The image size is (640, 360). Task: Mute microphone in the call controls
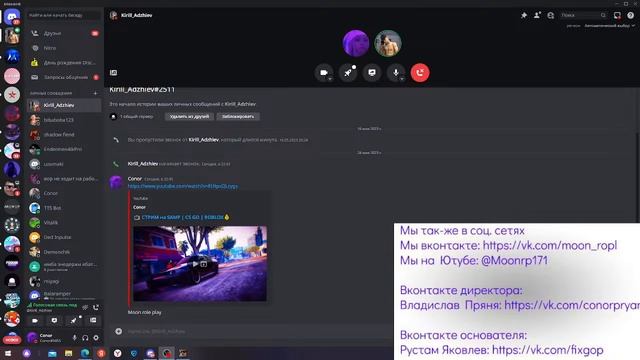(396, 73)
